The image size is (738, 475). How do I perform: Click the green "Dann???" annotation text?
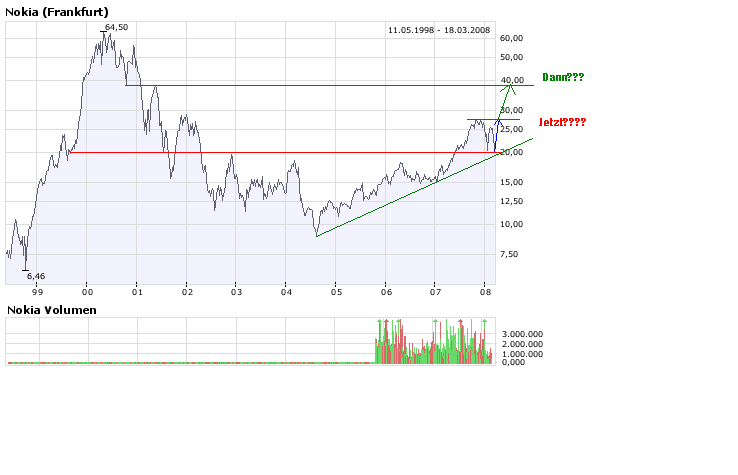563,77
